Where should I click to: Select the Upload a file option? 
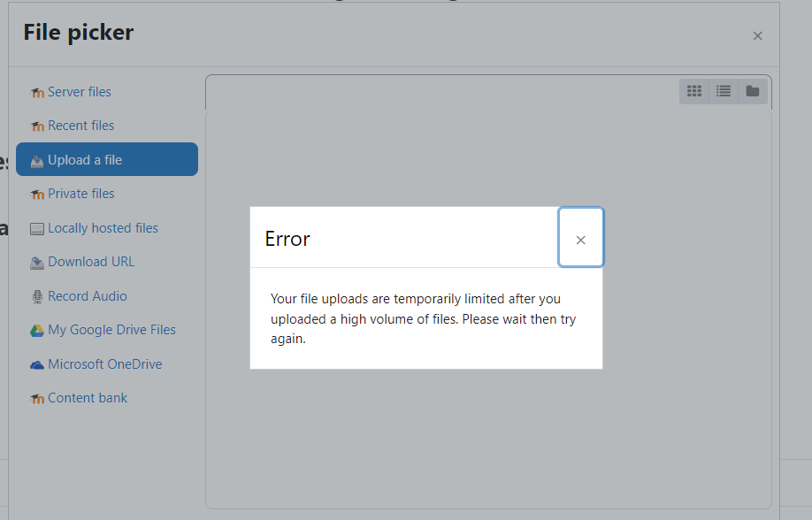[x=107, y=159]
